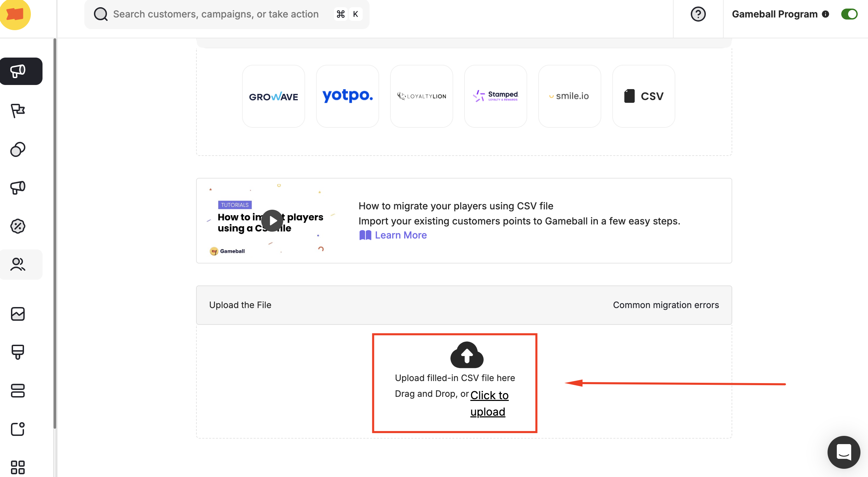Viewport: 868px width, 477px height.
Task: Select the Yotpo migration source
Action: [347, 96]
